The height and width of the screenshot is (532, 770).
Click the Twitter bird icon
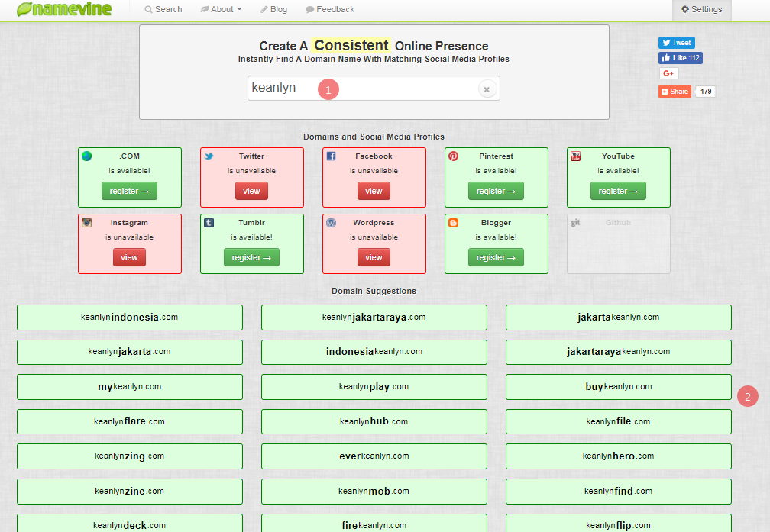pos(209,156)
